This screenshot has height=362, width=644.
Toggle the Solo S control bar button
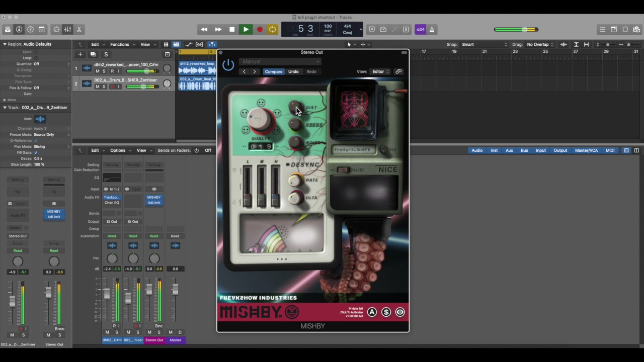[406, 30]
